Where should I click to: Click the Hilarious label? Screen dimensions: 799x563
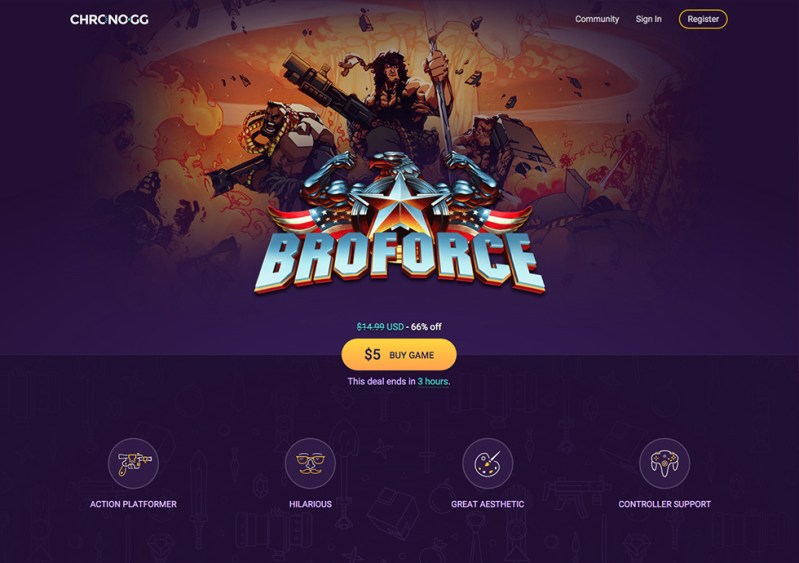(310, 504)
